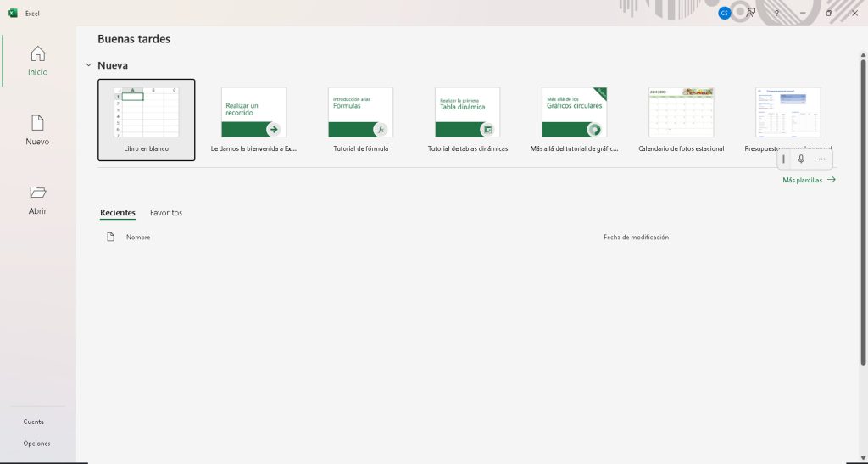Select Tutorial de tablas dinámicas template

click(x=467, y=113)
